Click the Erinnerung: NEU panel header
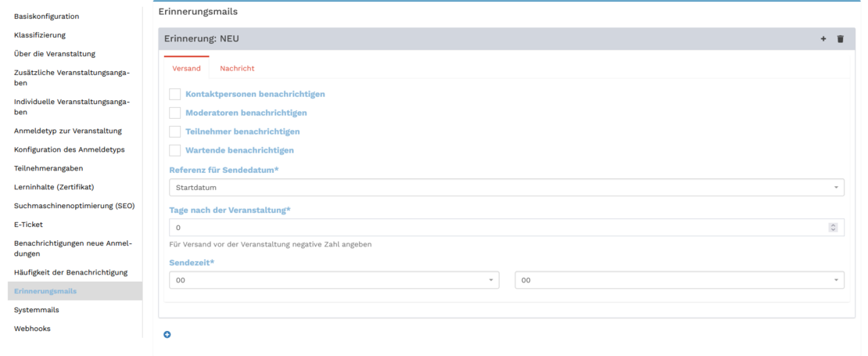This screenshot has width=868, height=356. click(x=507, y=39)
